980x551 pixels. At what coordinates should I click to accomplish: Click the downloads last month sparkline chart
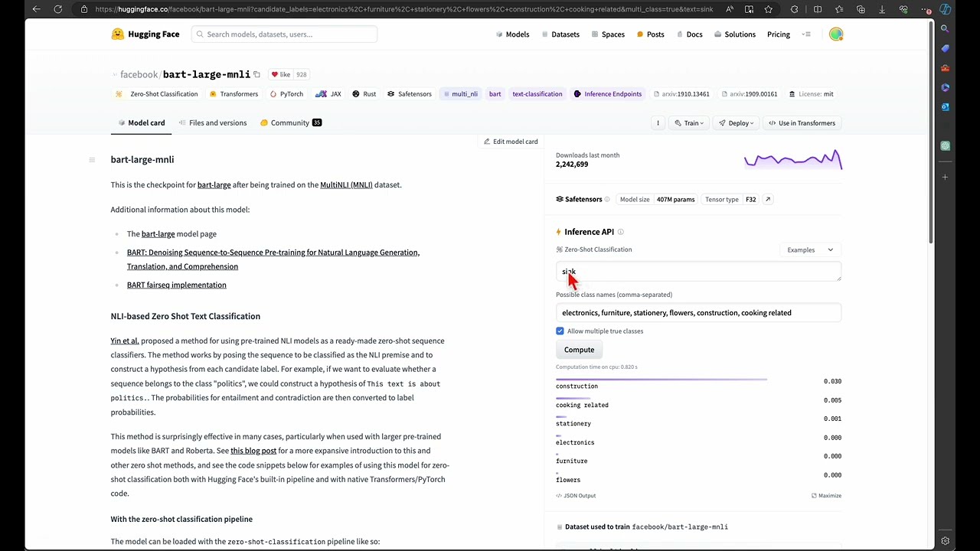(793, 159)
